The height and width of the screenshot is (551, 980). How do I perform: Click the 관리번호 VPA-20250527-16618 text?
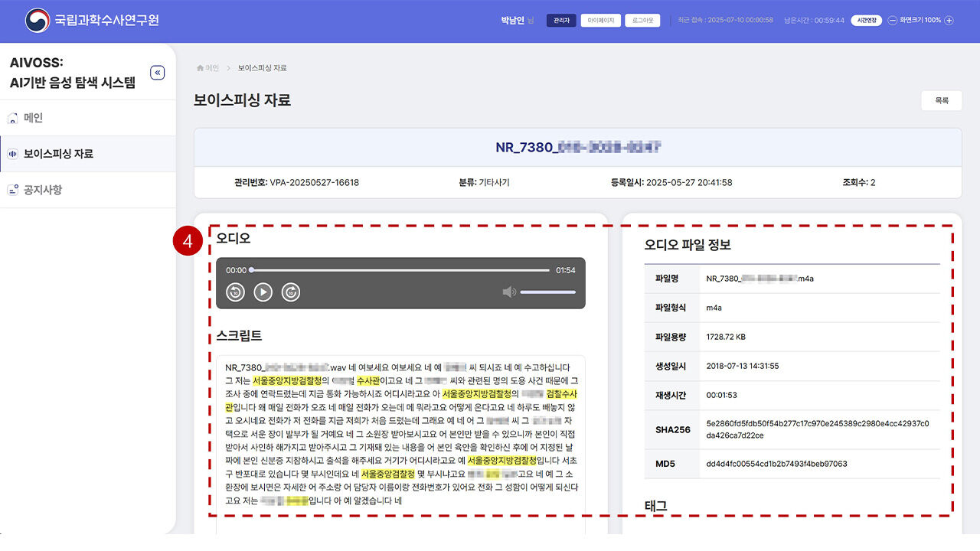coord(297,183)
